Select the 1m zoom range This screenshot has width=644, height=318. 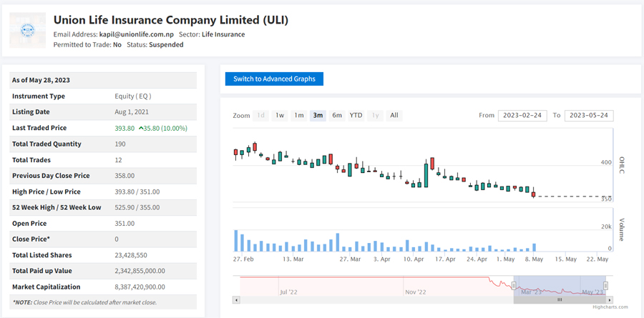tap(299, 116)
